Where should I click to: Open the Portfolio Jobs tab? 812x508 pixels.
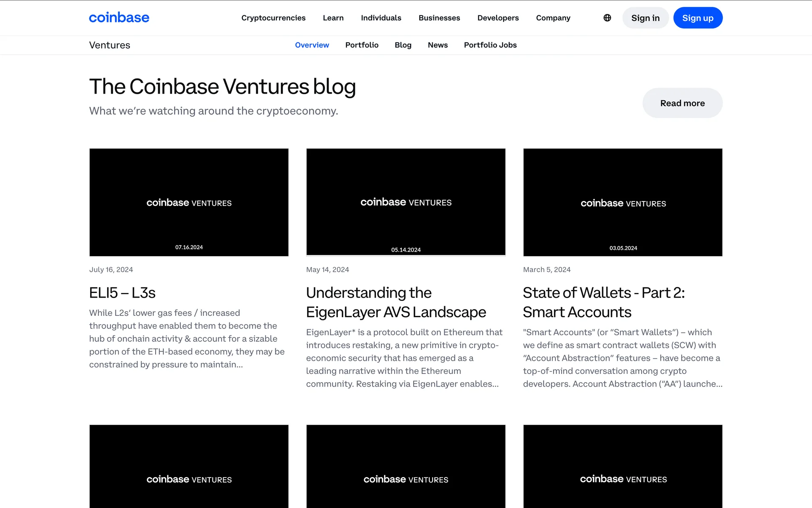click(x=490, y=45)
